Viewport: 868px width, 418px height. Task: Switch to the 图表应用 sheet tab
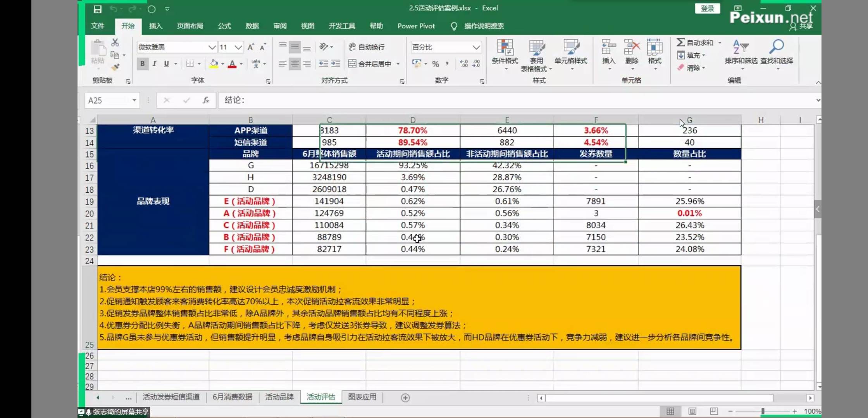362,397
